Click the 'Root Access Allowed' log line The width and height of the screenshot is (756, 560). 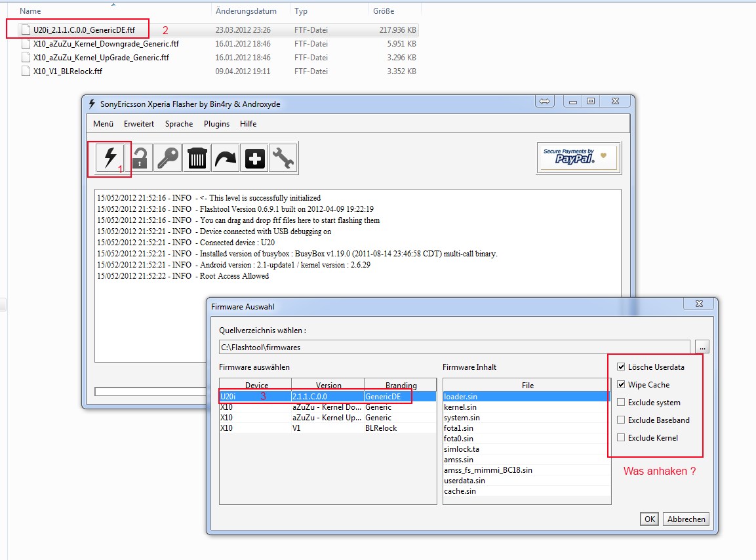(183, 276)
